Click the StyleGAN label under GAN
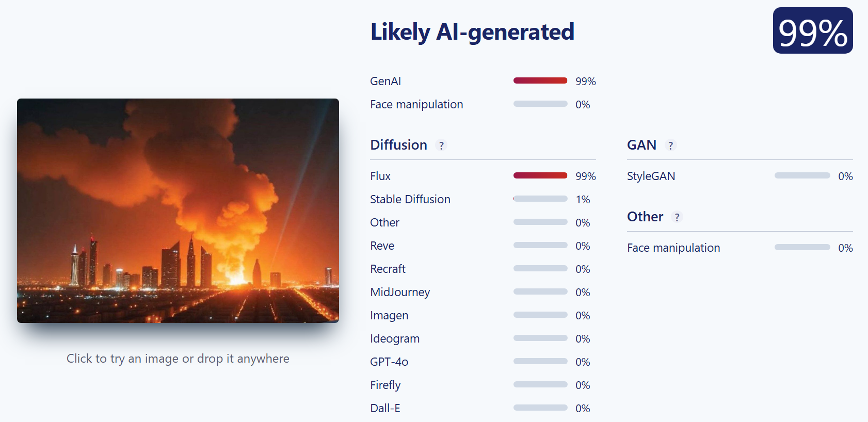Viewport: 868px width, 422px height. pyautogui.click(x=651, y=176)
